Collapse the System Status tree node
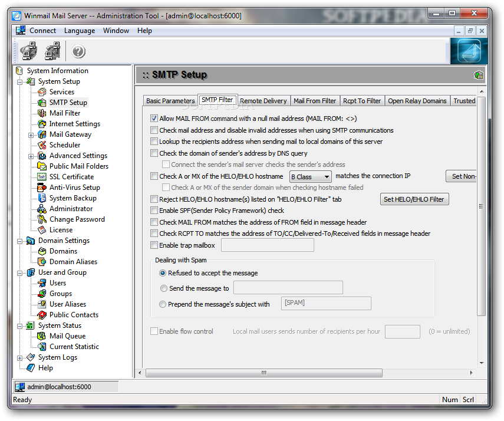The image size is (504, 421). point(20,326)
